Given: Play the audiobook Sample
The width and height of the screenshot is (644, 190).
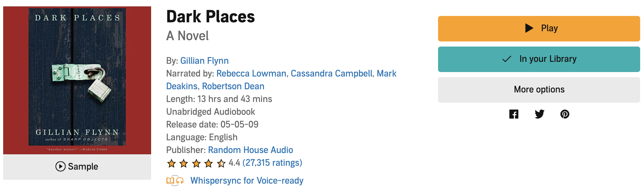Looking at the screenshot, I should [77, 166].
